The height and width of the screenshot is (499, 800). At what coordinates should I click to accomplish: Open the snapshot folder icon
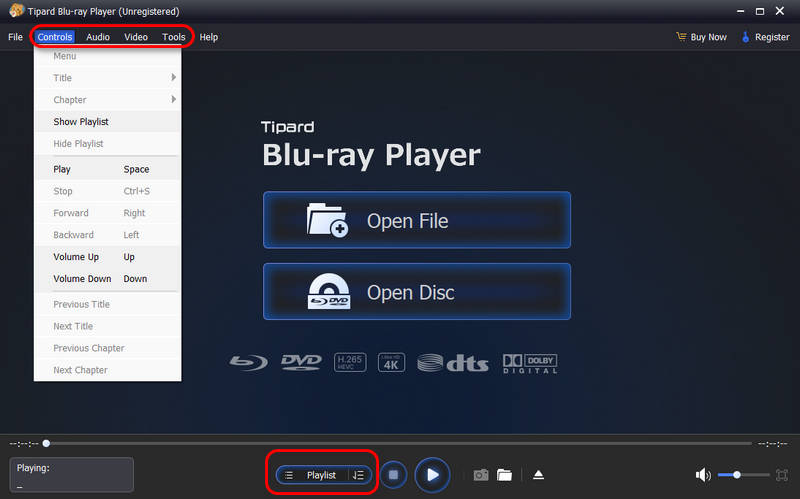504,475
